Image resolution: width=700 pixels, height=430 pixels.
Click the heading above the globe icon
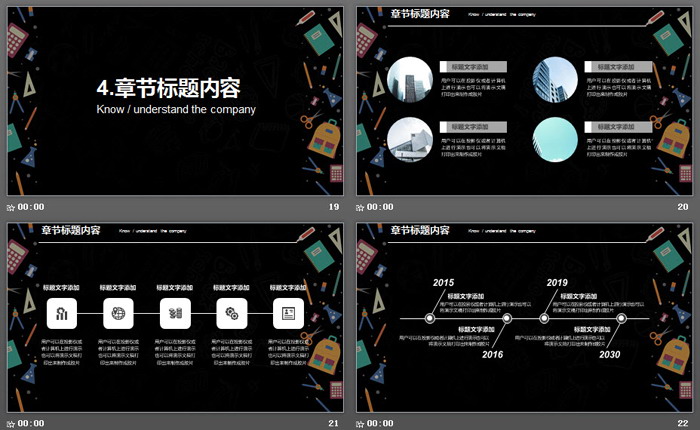[x=118, y=288]
